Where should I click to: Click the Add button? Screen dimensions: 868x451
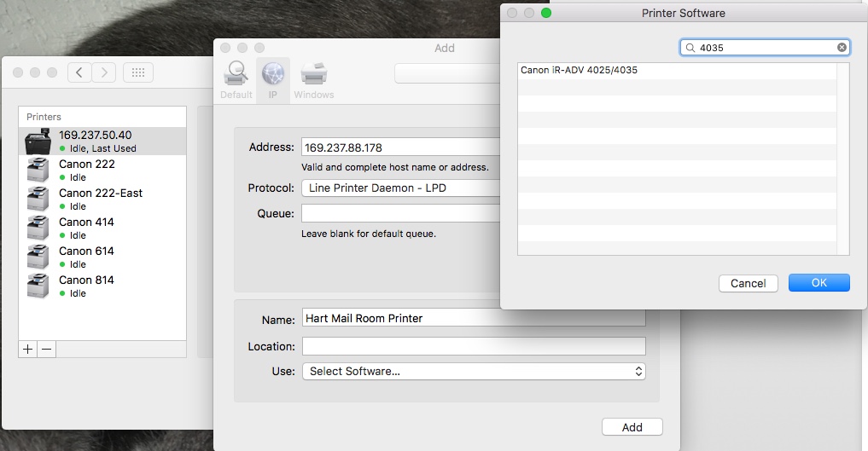pos(632,427)
